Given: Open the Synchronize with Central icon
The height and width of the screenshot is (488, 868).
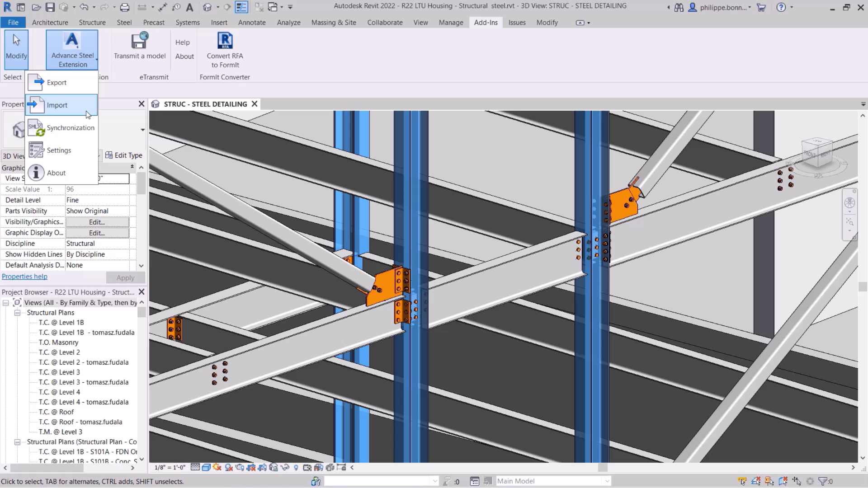Looking at the screenshot, I should (64, 6).
